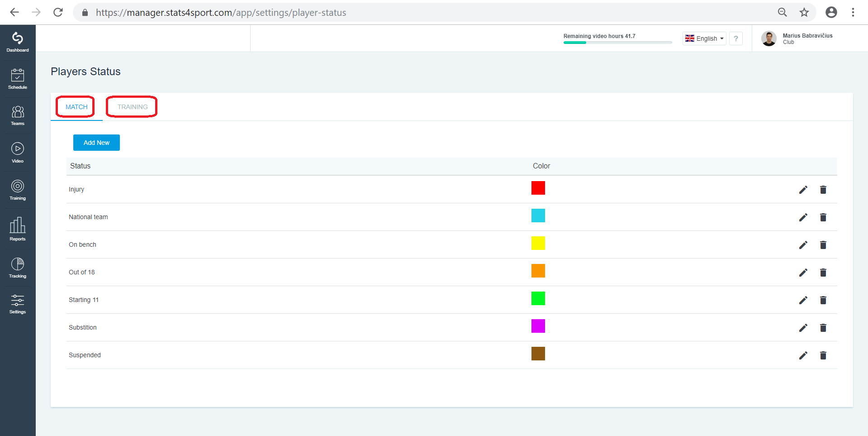The image size is (868, 436).
Task: Expand the English language dropdown
Action: click(704, 38)
